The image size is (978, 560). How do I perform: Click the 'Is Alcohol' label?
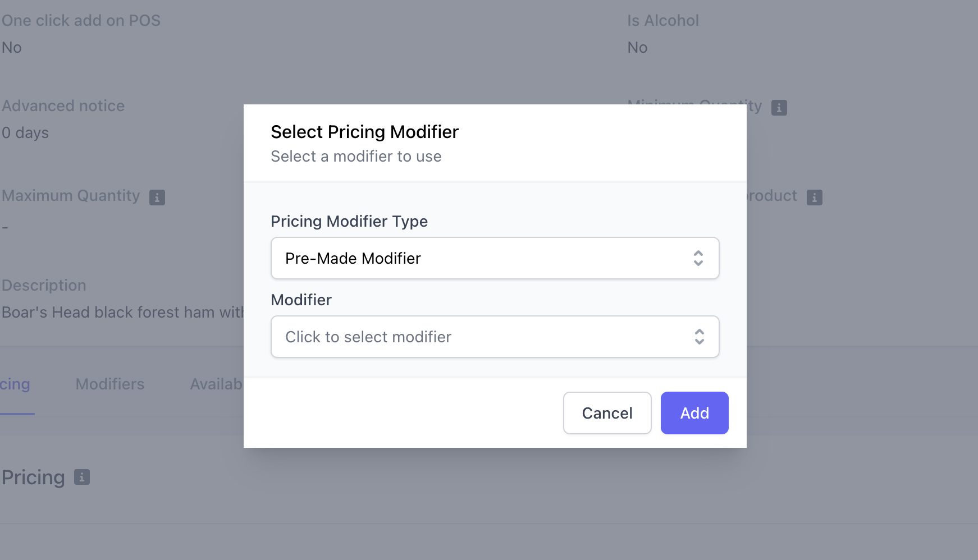click(x=662, y=21)
